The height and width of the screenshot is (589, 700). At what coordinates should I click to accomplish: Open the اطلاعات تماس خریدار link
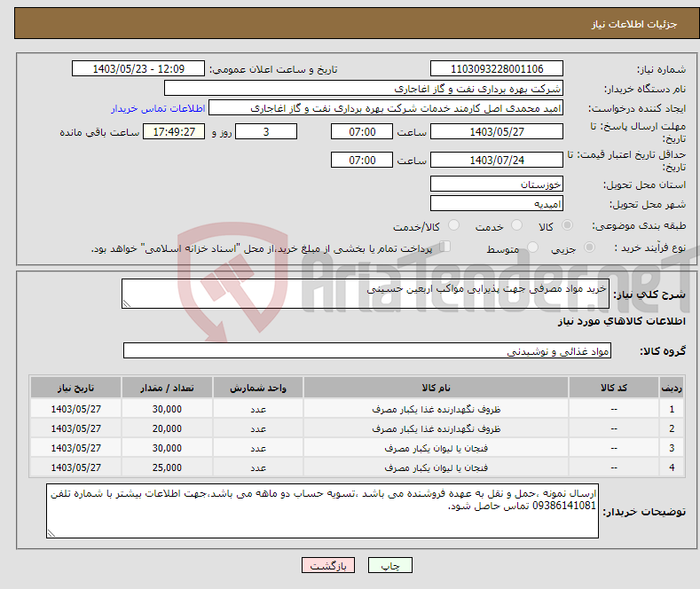(x=158, y=108)
